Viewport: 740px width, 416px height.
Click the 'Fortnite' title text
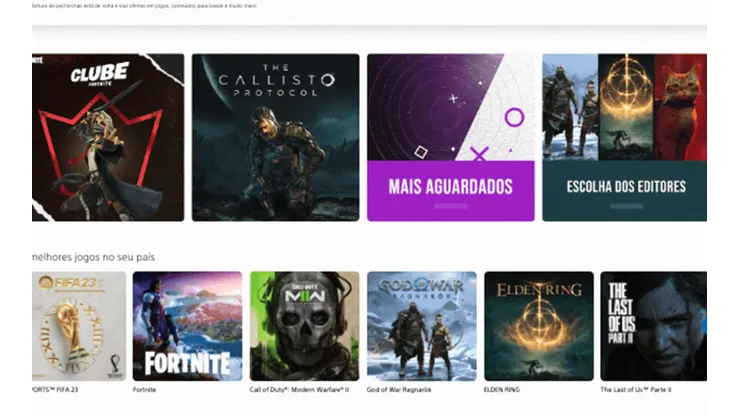point(144,390)
